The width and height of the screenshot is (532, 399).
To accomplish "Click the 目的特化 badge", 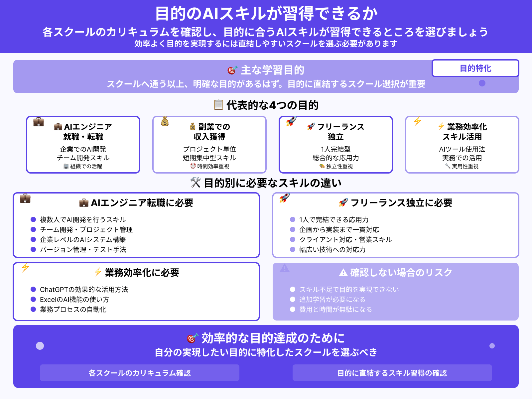I will [x=475, y=68].
